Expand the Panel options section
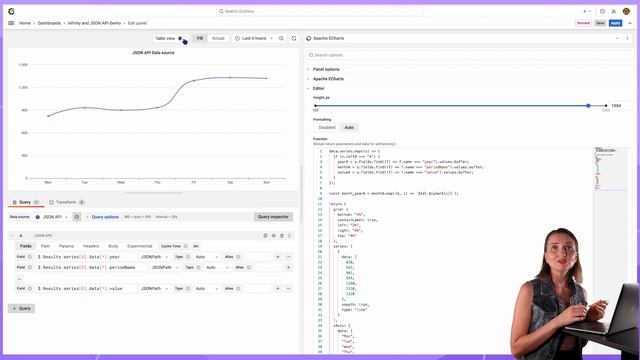The width and height of the screenshot is (640, 360). (326, 69)
